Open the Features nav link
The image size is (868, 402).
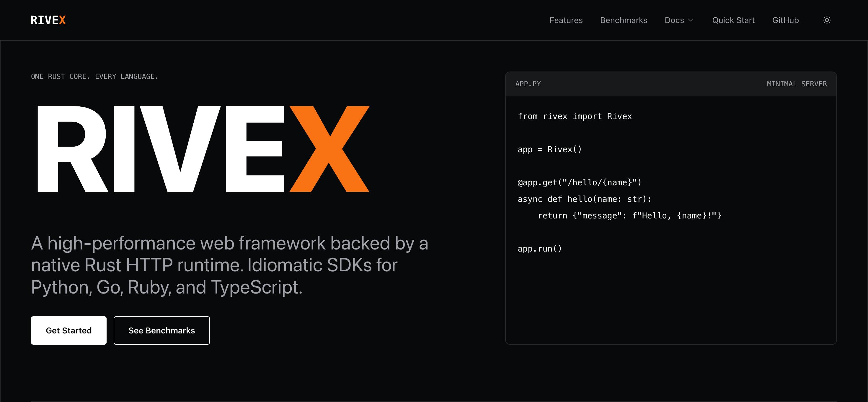pos(566,20)
